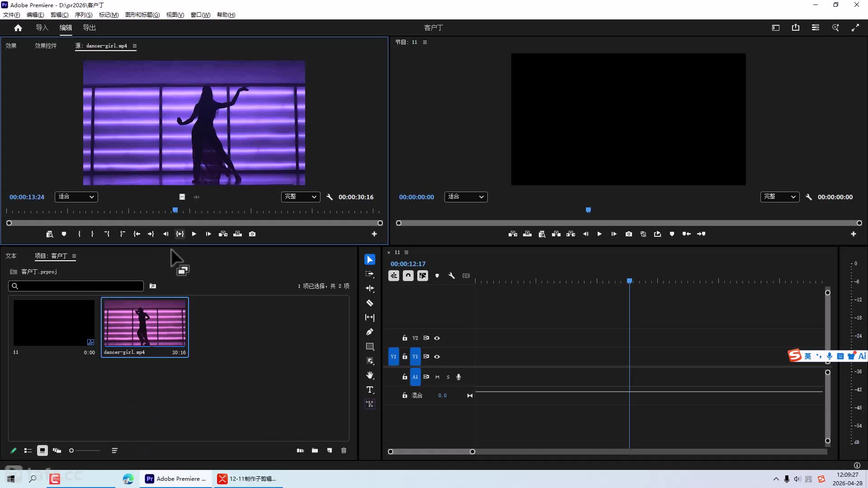
Task: Open Source monitor settings wrench
Action: pos(330,197)
